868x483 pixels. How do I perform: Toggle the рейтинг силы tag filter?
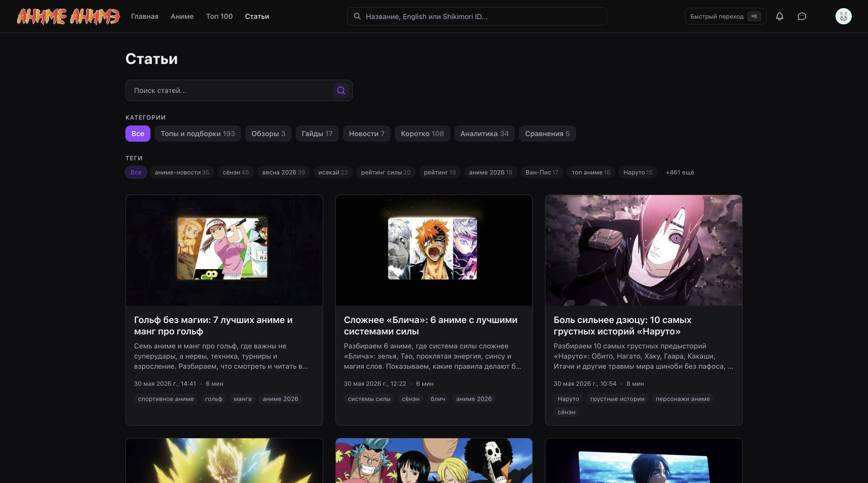click(x=386, y=172)
